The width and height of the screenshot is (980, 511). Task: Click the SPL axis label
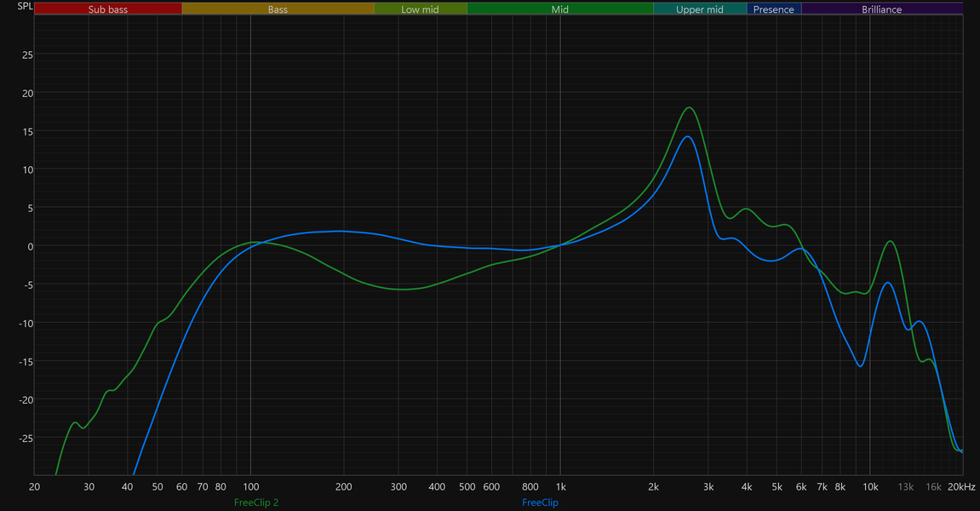click(25, 6)
